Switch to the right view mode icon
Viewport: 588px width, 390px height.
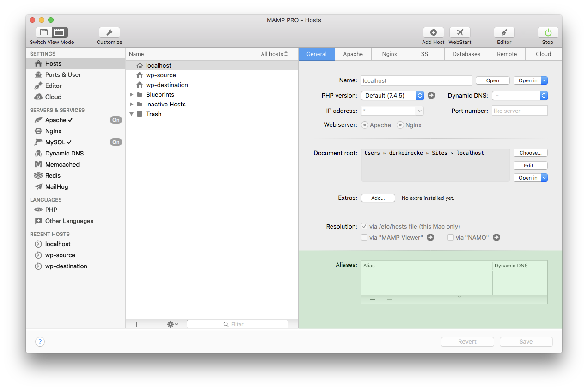tap(60, 32)
